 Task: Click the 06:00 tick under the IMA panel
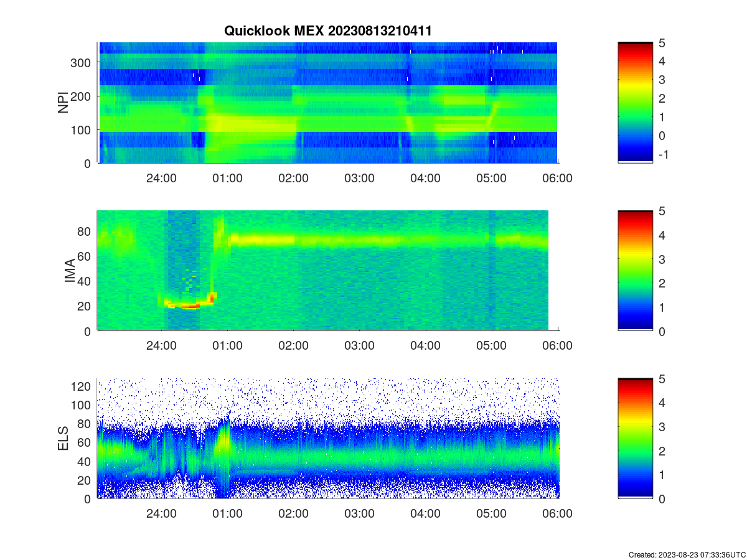point(557,346)
